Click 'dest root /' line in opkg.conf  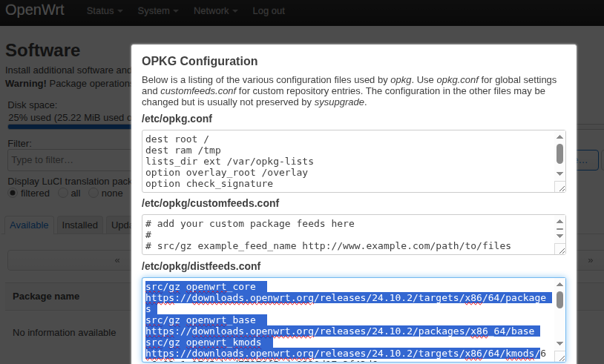[x=177, y=139]
